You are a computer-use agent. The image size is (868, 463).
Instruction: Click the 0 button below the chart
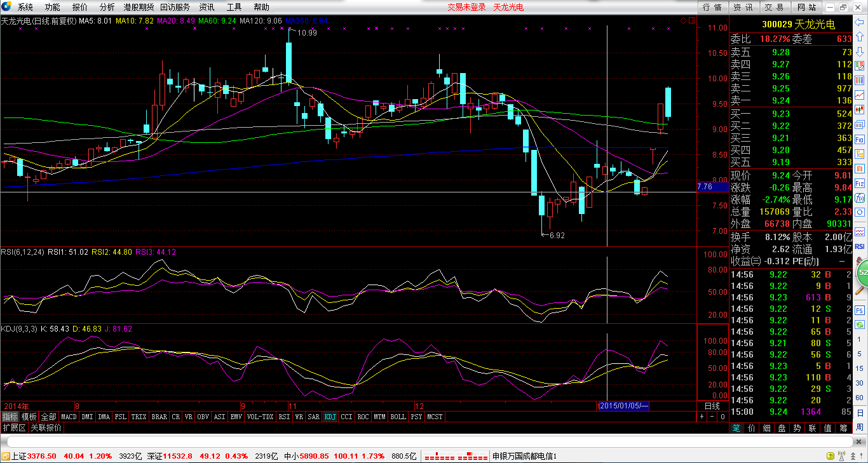pos(722,417)
